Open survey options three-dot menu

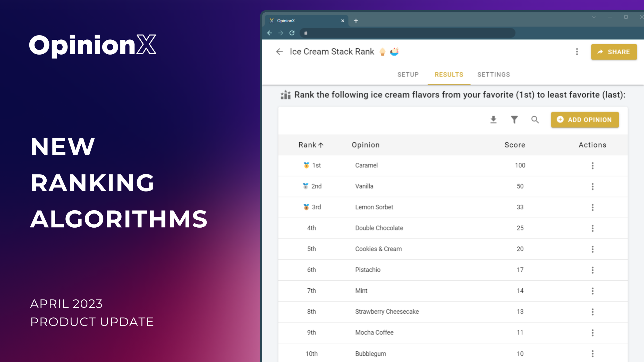[577, 52]
